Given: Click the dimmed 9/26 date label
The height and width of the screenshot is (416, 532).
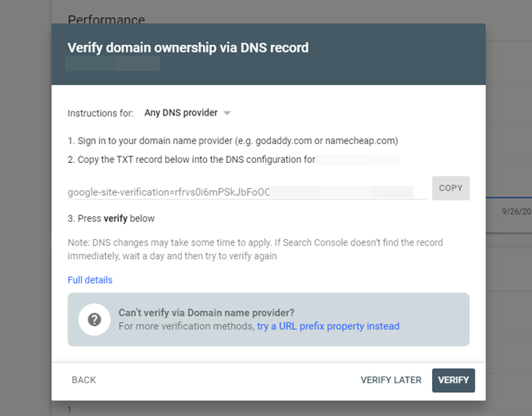Looking at the screenshot, I should pyautogui.click(x=516, y=210).
